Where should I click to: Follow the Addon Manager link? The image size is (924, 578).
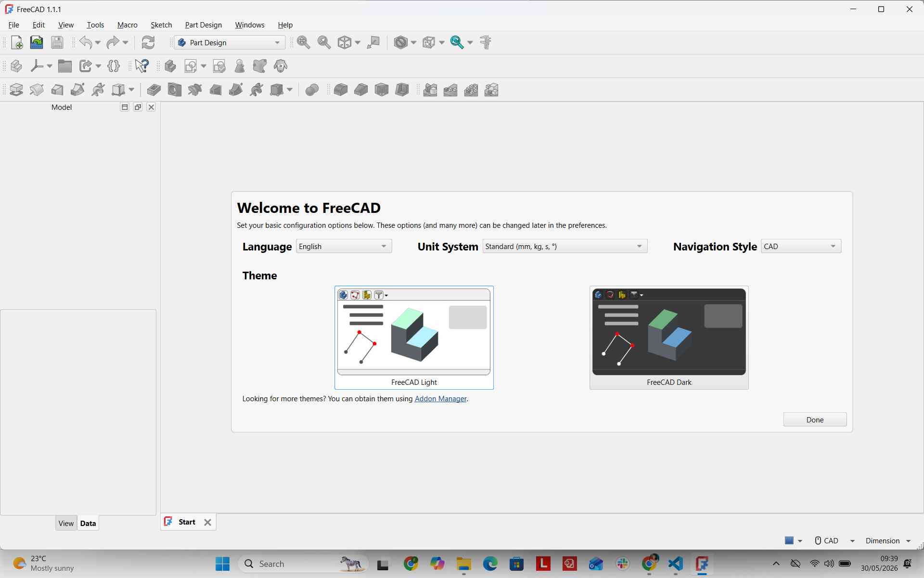click(440, 399)
